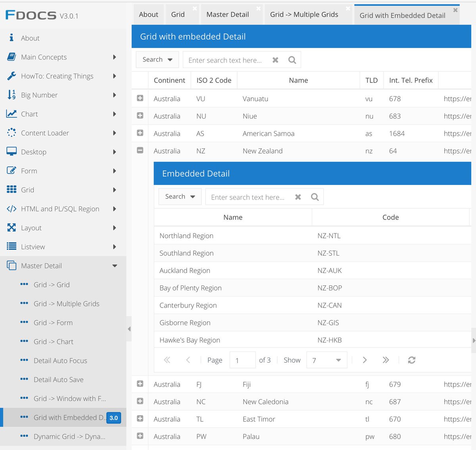Expand the Fiji row detail
Screen dimensions: 476x450
click(x=140, y=384)
